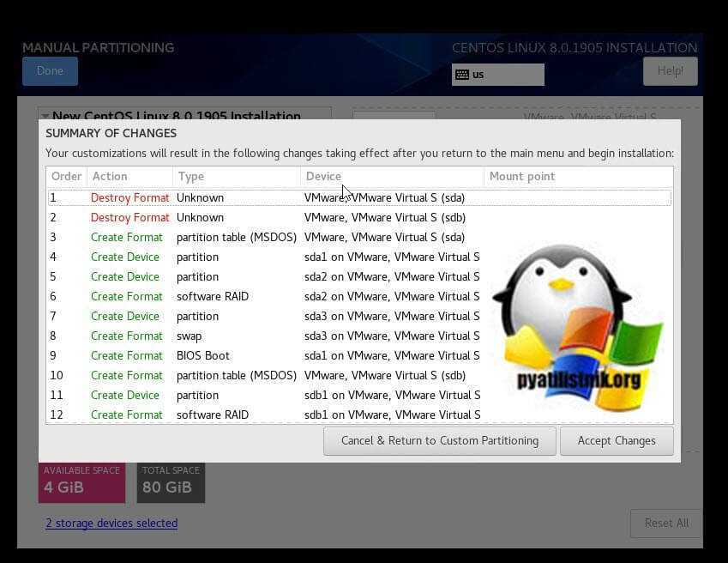Click device VMware Virtual S (sdb) in row 2
This screenshot has height=563, width=728.
pyautogui.click(x=385, y=218)
